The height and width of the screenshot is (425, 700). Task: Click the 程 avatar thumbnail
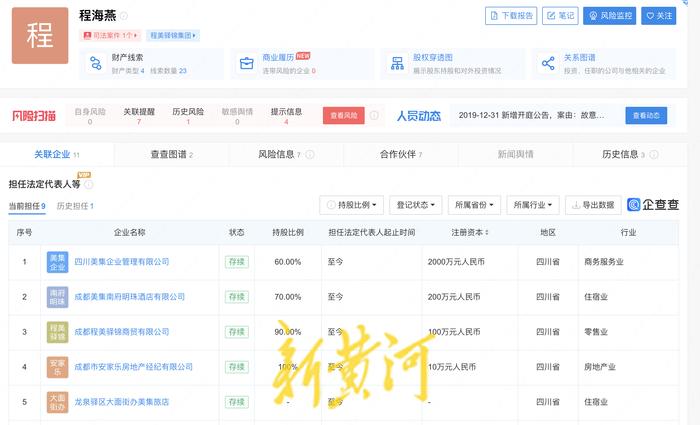40,35
